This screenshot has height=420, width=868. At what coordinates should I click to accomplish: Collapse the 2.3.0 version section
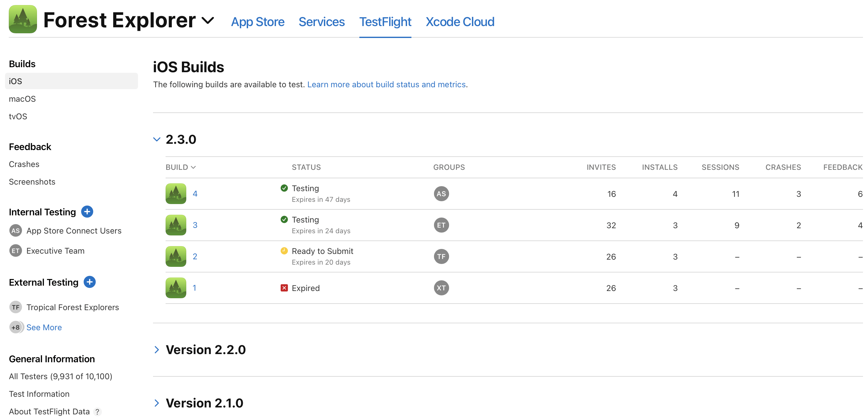point(157,139)
